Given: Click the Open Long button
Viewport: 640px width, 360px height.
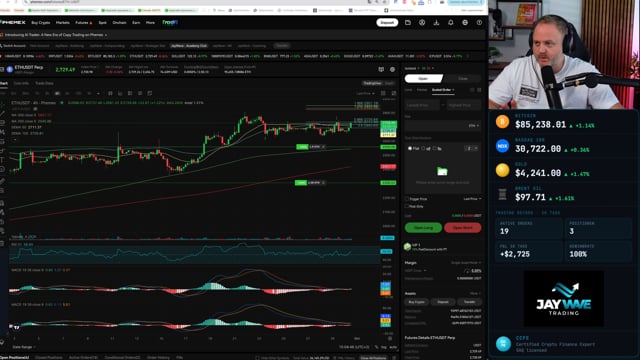Looking at the screenshot, I should [x=423, y=228].
